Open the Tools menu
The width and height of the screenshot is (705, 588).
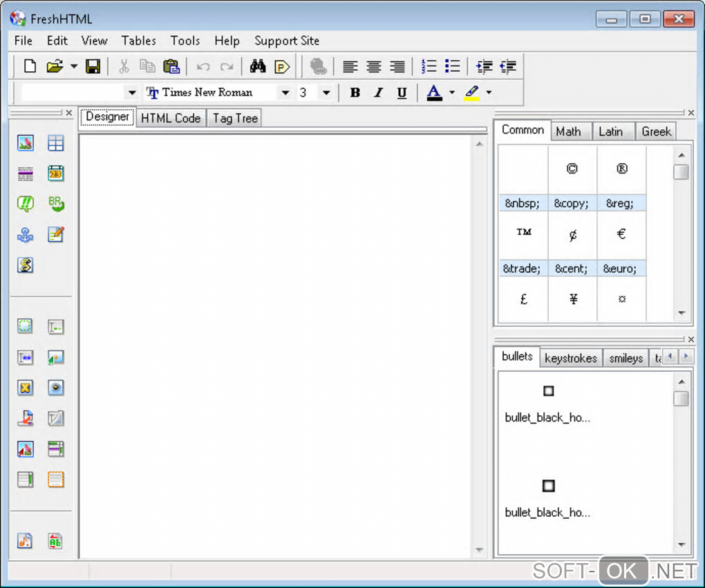coord(185,41)
